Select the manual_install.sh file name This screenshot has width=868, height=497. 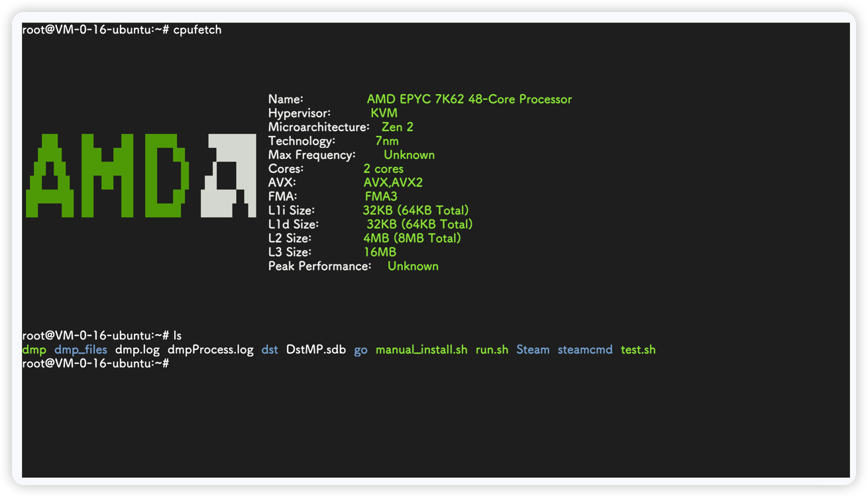tap(421, 349)
